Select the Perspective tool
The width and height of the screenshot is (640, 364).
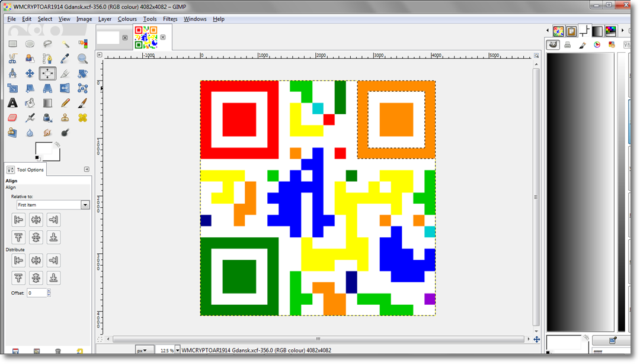pos(47,88)
